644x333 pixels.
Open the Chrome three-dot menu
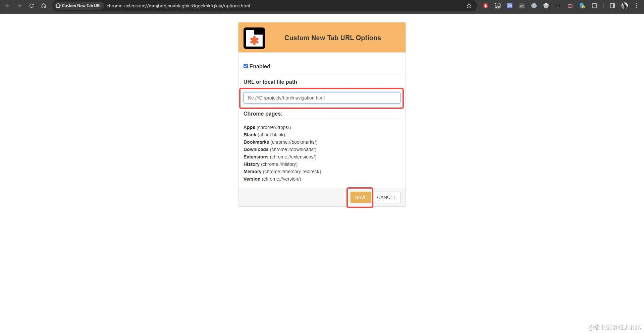[637, 6]
